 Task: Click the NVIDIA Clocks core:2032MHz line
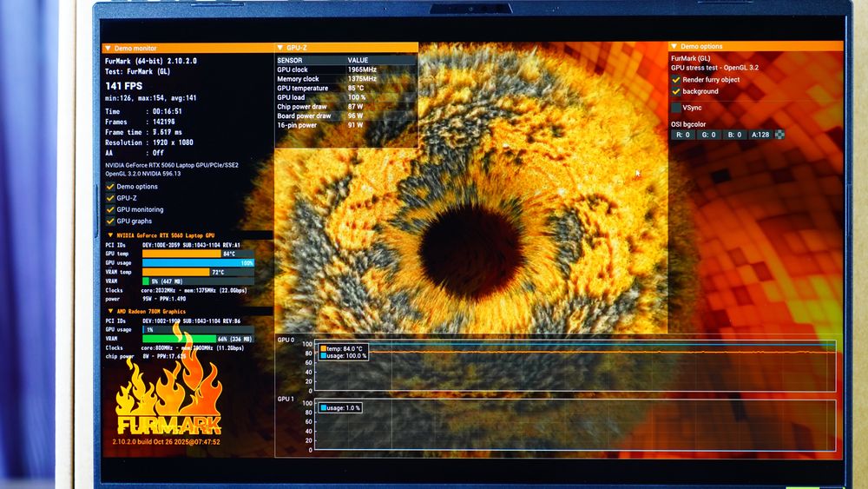coord(176,290)
